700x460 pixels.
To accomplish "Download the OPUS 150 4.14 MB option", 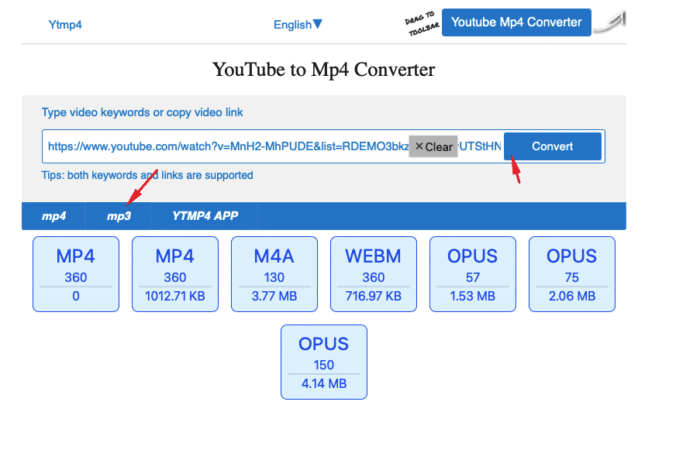I will [x=324, y=362].
